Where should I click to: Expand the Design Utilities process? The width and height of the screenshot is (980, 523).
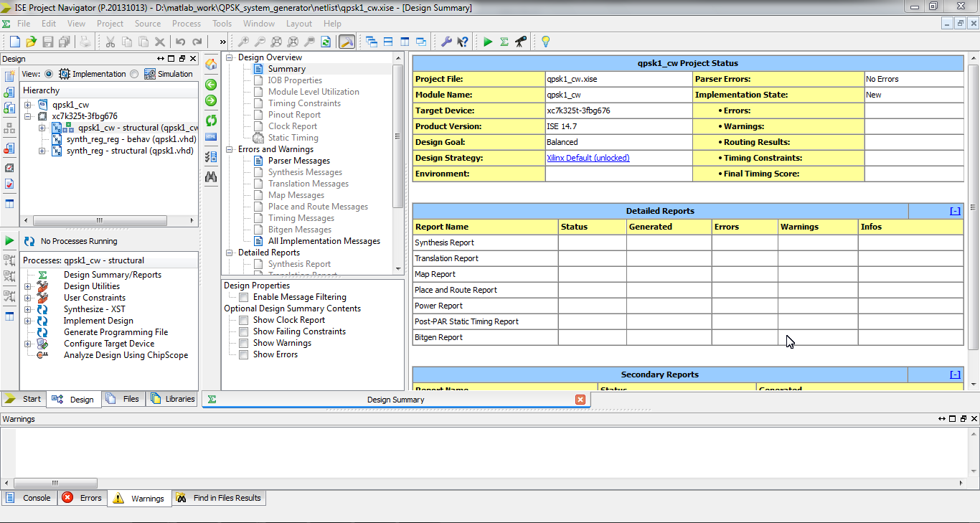(x=28, y=286)
